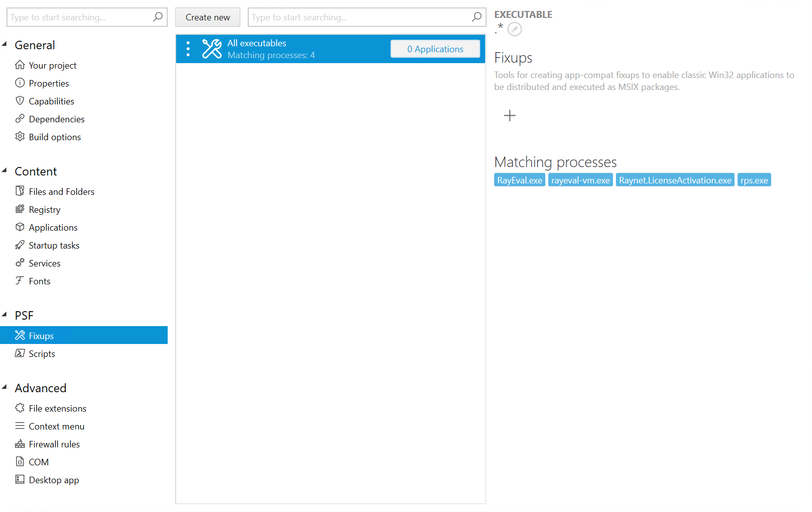Open Services using its gears icon
The width and height of the screenshot is (812, 512).
click(20, 263)
